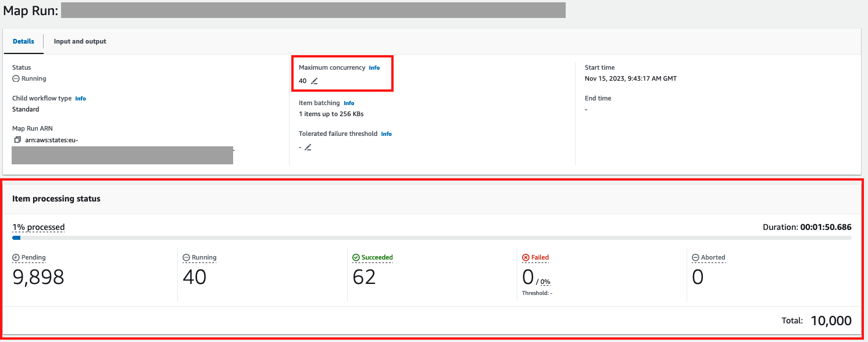Image resolution: width=868 pixels, height=342 pixels.
Task: Click the Succeeded checkmark icon
Action: pyautogui.click(x=356, y=257)
